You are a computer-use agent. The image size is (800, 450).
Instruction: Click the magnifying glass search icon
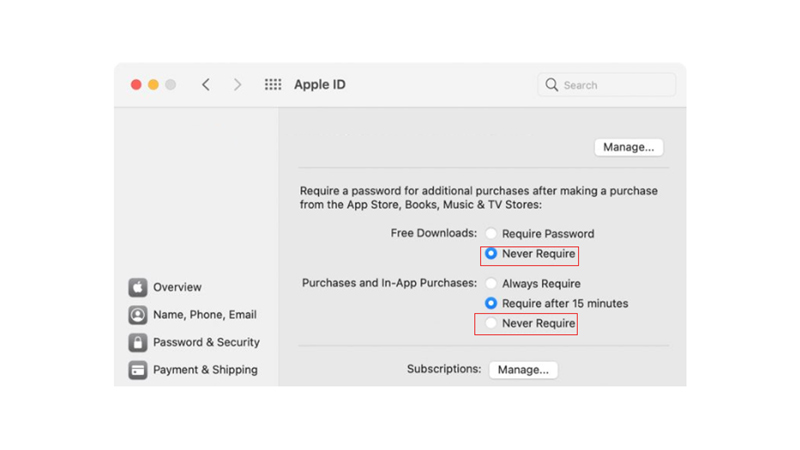point(552,85)
